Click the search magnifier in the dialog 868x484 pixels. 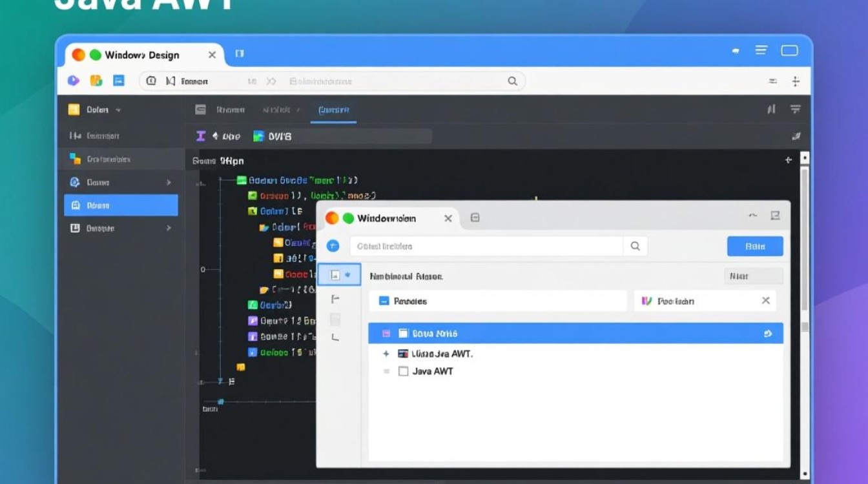635,246
